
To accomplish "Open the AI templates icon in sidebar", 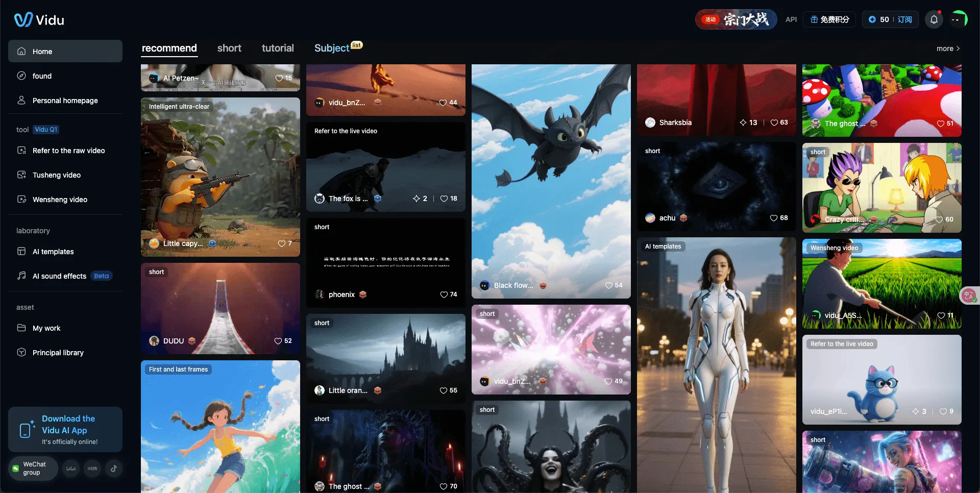I will (x=21, y=251).
